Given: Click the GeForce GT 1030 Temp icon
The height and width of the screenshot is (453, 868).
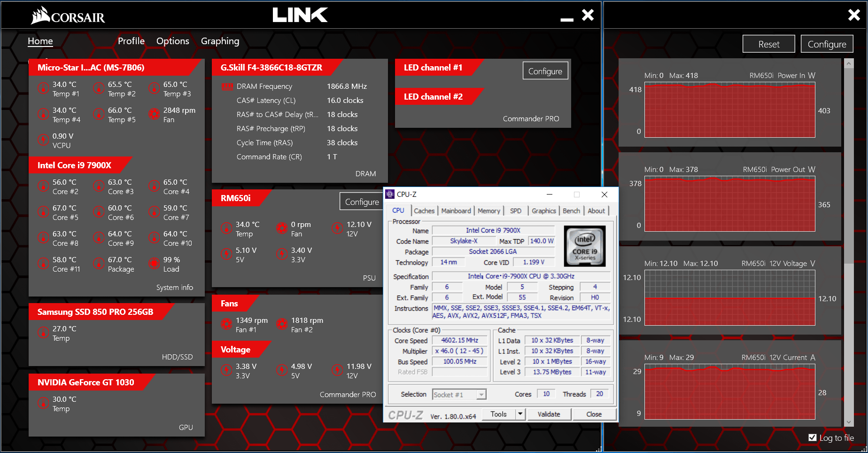Looking at the screenshot, I should [43, 403].
